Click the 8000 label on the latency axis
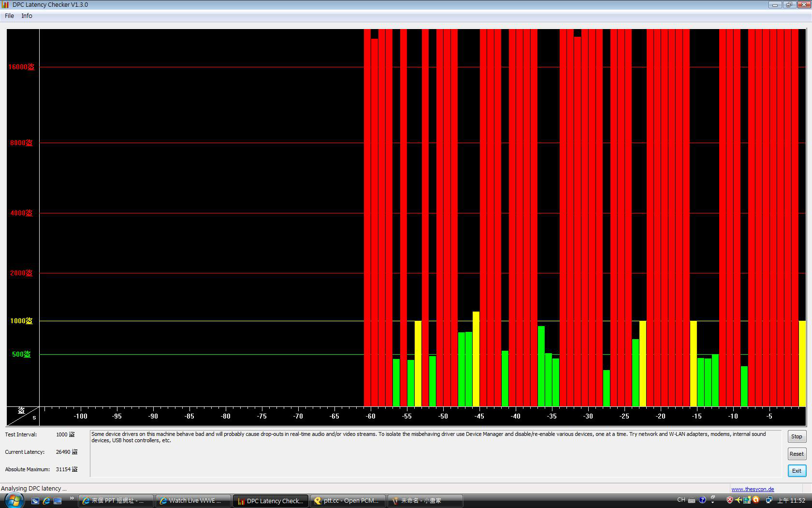Viewport: 812px width, 508px height. [x=21, y=143]
